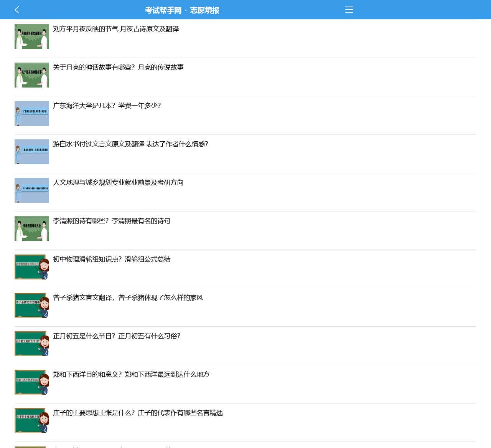The width and height of the screenshot is (491, 448).
Task: Open 关于月亮的神话故事有哪些 link
Action: click(x=118, y=67)
